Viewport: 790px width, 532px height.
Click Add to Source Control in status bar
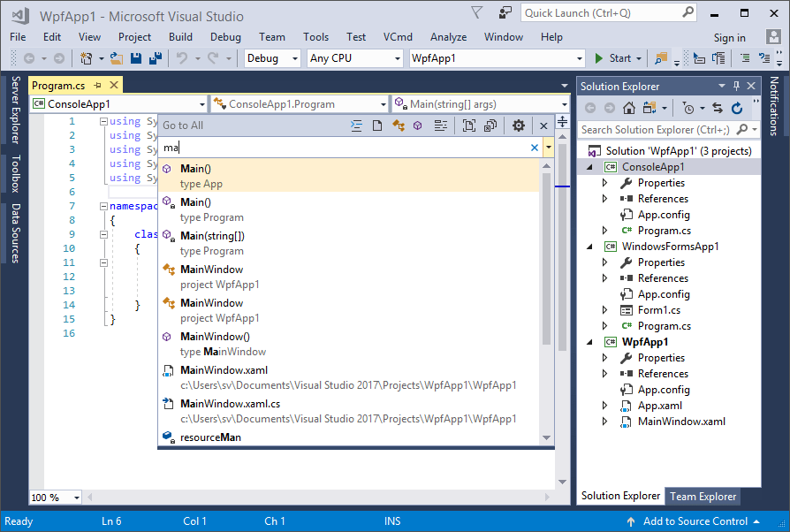point(695,521)
